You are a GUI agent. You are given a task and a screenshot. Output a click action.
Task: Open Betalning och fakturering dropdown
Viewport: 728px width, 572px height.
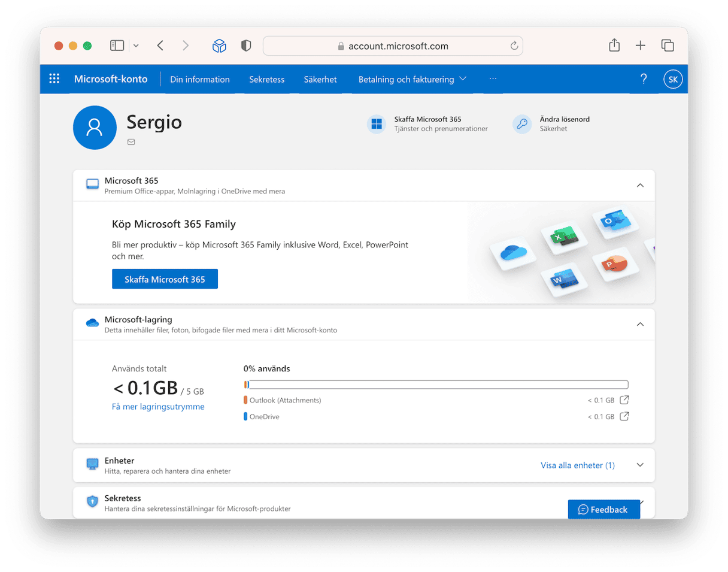click(412, 79)
